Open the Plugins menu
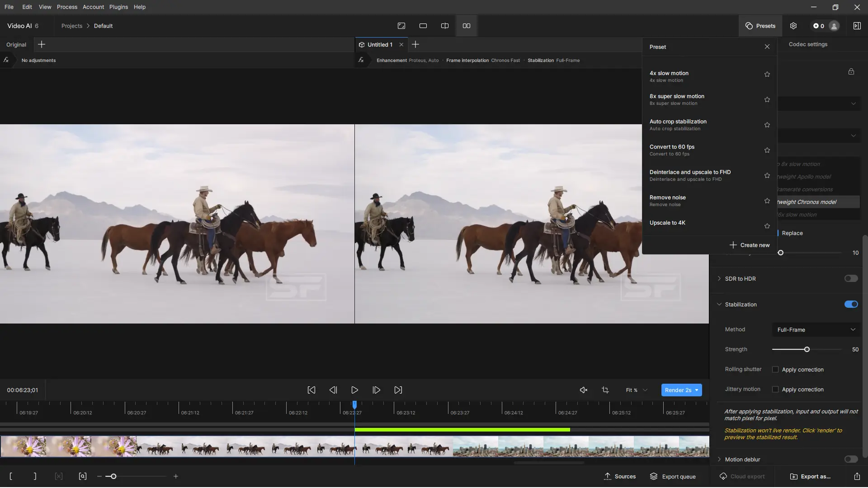The width and height of the screenshot is (868, 488). [x=118, y=7]
